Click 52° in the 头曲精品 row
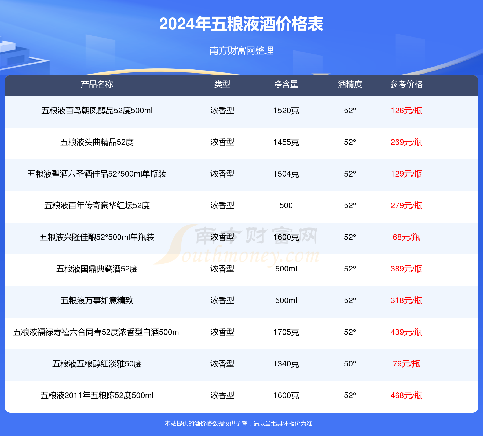This screenshot has width=483, height=448. tap(350, 142)
